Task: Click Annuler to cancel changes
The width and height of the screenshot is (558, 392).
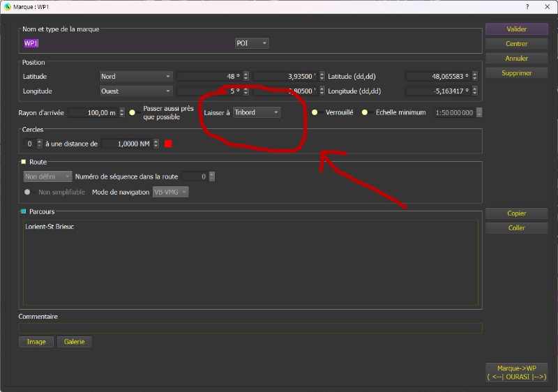Action: (516, 59)
